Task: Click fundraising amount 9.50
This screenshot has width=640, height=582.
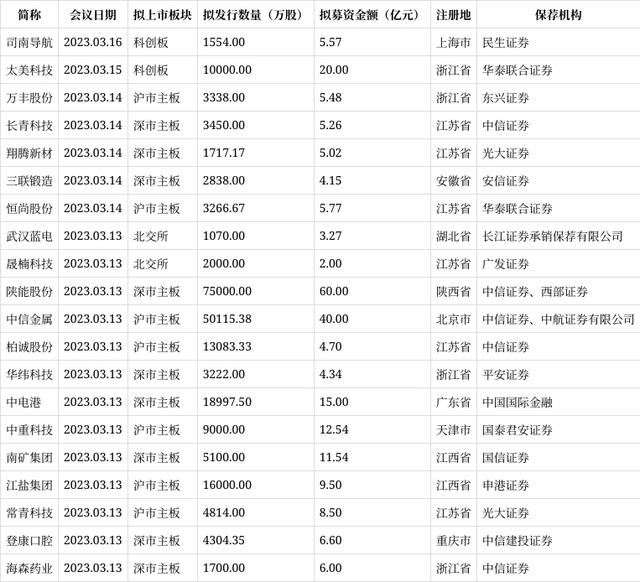Action: (331, 485)
